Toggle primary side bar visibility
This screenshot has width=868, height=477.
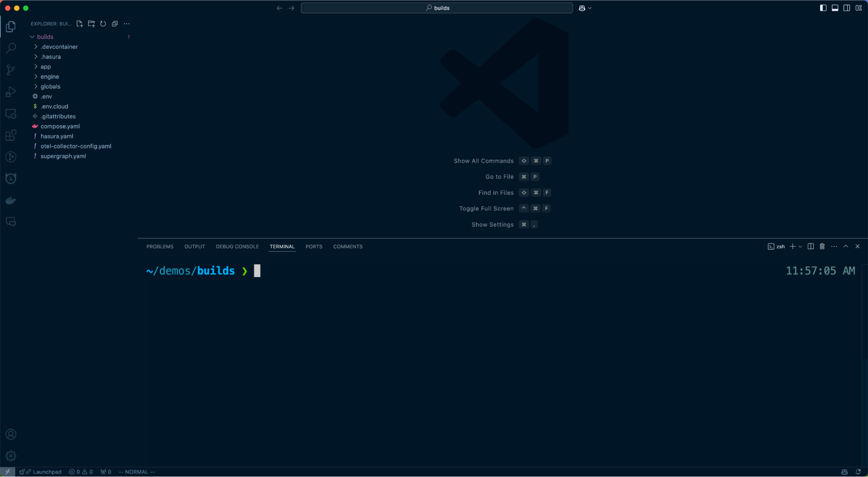823,8
